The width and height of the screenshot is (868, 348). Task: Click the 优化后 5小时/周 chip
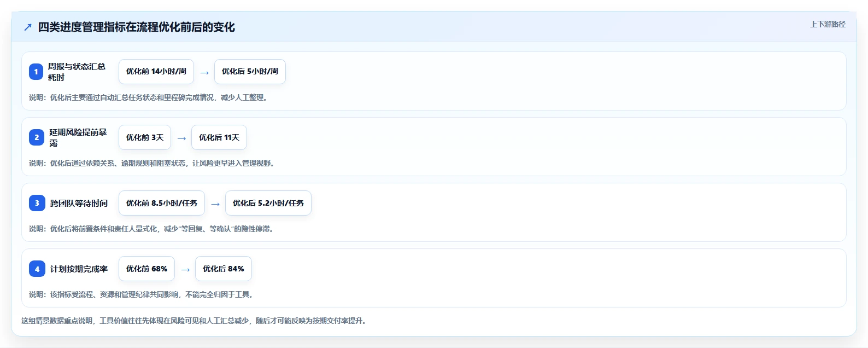[250, 72]
